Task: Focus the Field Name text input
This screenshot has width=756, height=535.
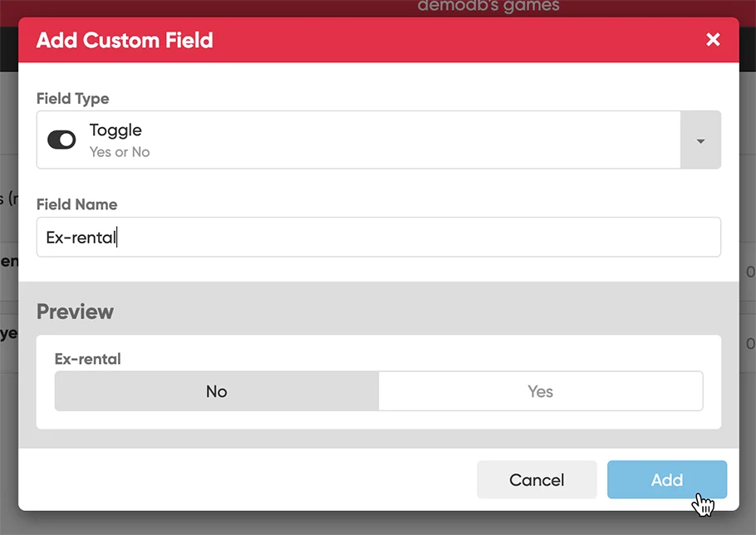Action: click(x=378, y=238)
